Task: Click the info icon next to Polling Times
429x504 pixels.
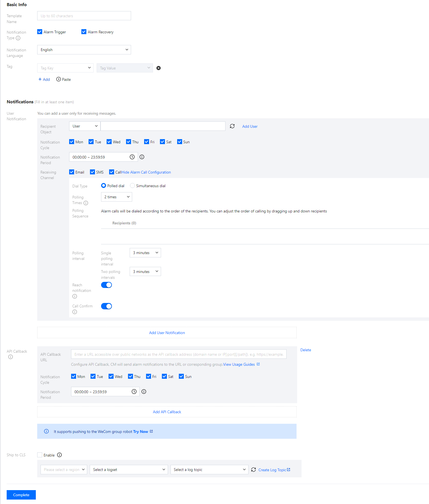Action: 86,203
